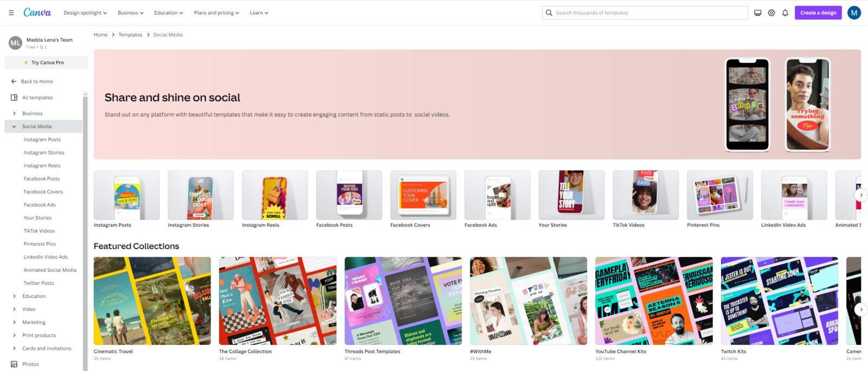Click the Photos sidebar icon
Screen dimensions: 868x371
[x=14, y=364]
